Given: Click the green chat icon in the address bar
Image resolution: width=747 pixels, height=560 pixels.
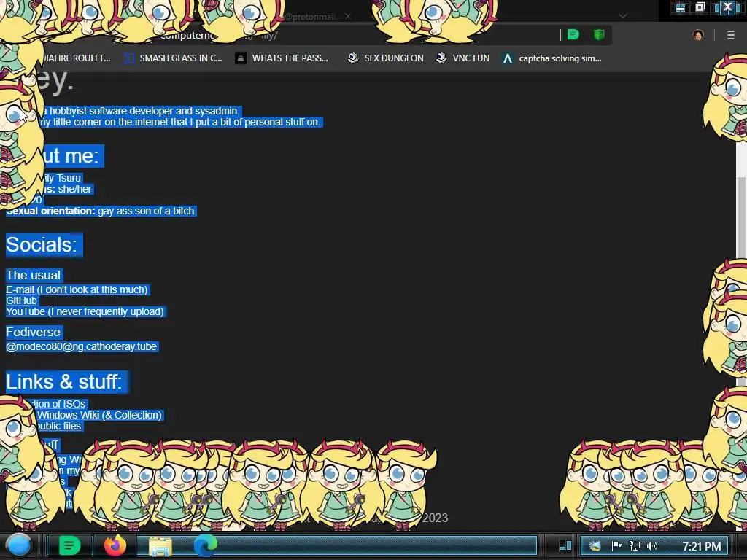Looking at the screenshot, I should click(x=573, y=35).
